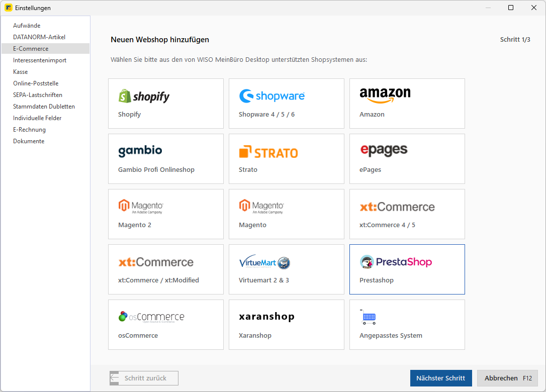Switch to SEPA-Lastschriften settings

point(38,94)
